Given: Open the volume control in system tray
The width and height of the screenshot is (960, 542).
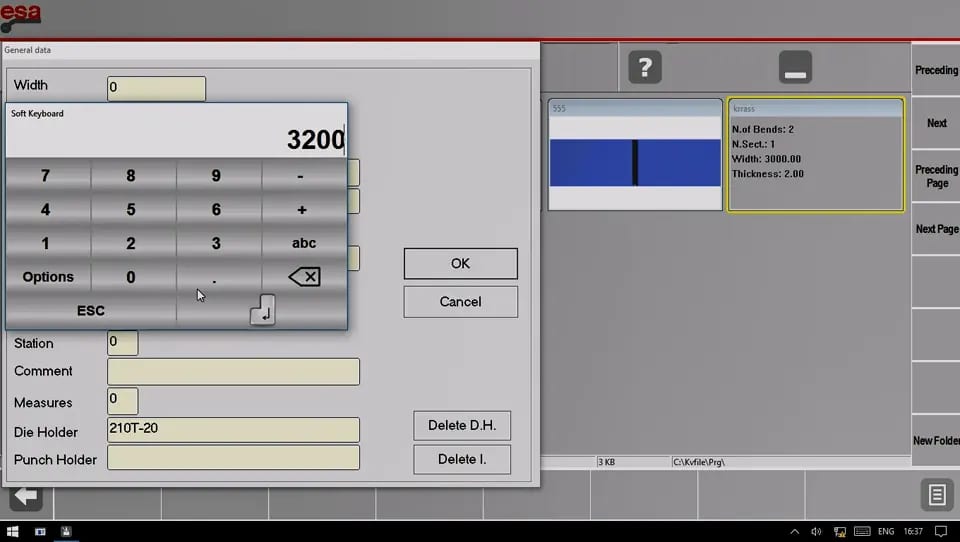Looking at the screenshot, I should click(816, 531).
